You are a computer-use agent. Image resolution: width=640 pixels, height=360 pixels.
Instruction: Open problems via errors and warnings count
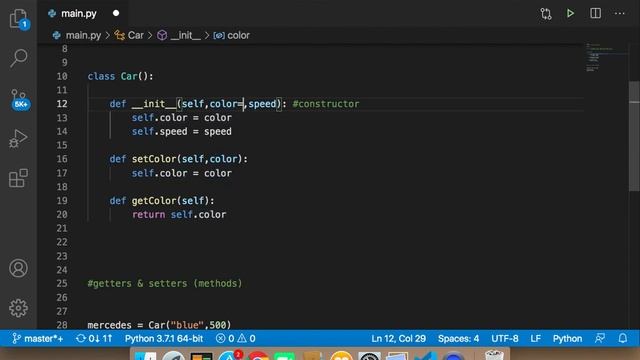(x=236, y=338)
